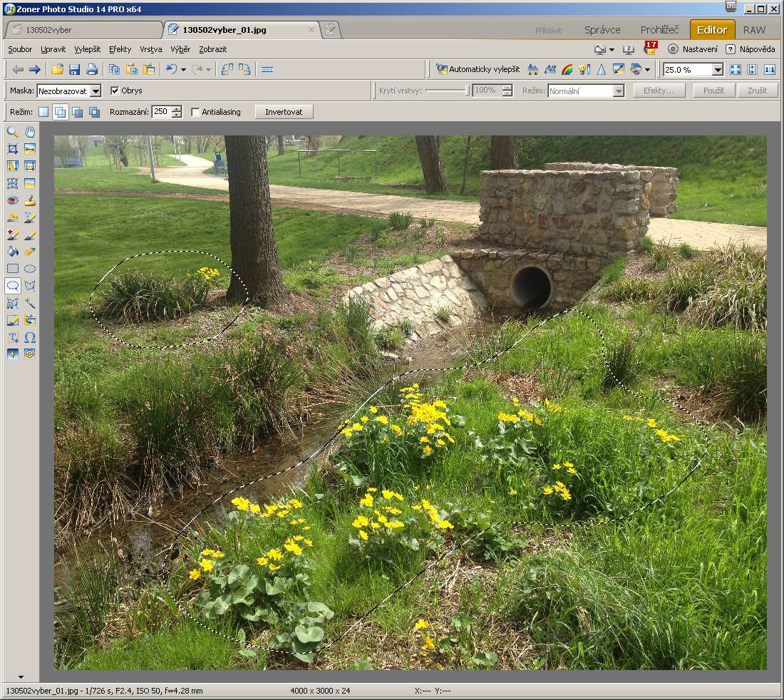The image size is (784, 700).
Task: Switch to the Správce tab
Action: pos(602,30)
